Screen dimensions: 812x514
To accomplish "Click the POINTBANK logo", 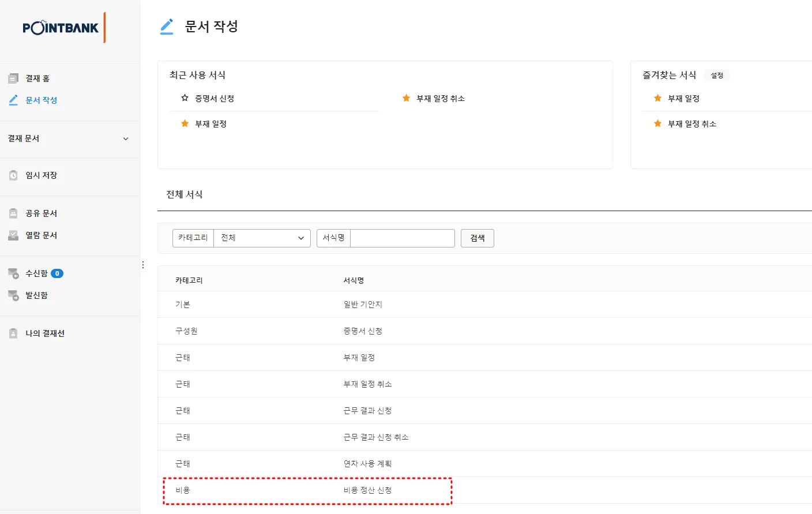I will coord(64,28).
